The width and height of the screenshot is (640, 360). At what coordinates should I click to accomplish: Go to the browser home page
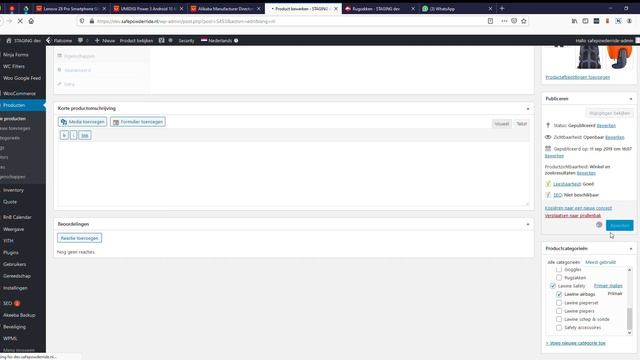click(31, 21)
